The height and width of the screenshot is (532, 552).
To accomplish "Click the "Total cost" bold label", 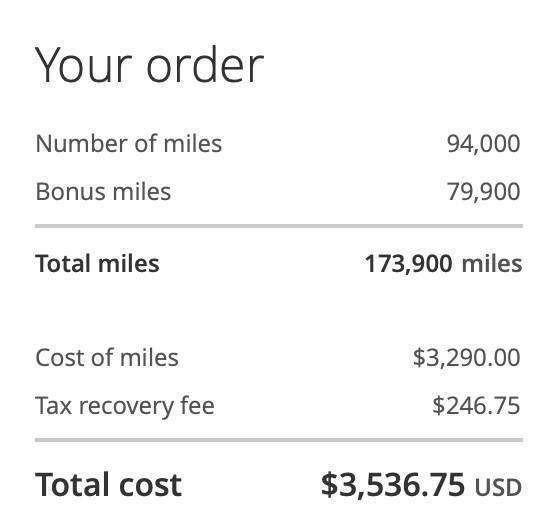I will click(x=108, y=485).
